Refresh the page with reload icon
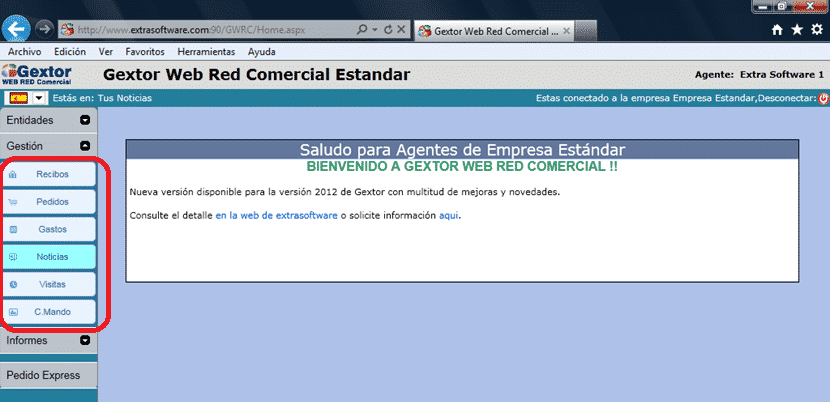The width and height of the screenshot is (830, 402). (388, 30)
